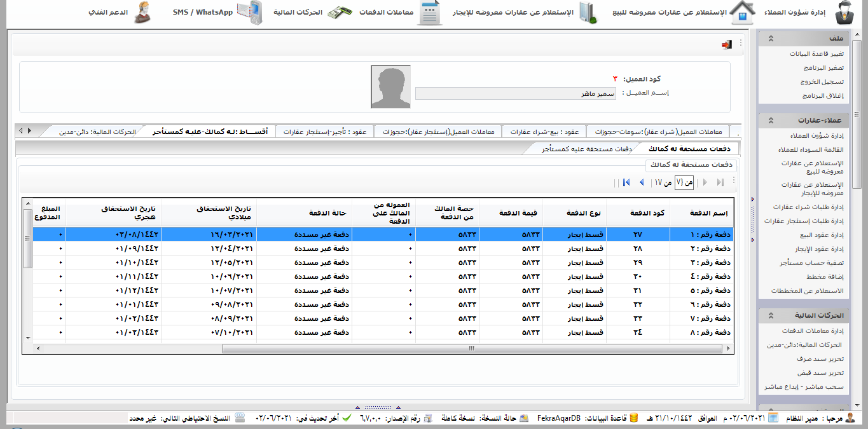Viewport: 868px width, 429px height.
Task: Open the دفعات مستحقة عليه كمستأجر sub-tab
Action: pos(577,149)
